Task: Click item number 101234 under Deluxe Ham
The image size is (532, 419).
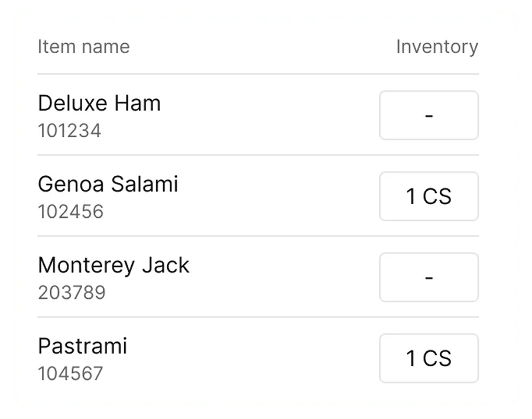Action: (70, 131)
